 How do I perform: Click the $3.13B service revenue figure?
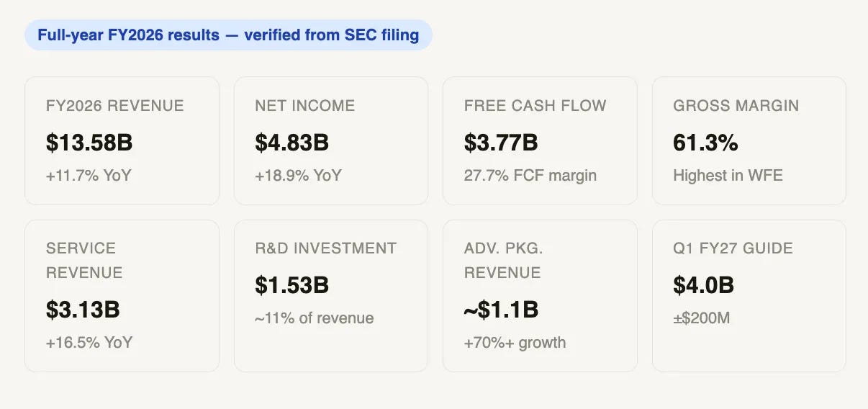click(83, 310)
